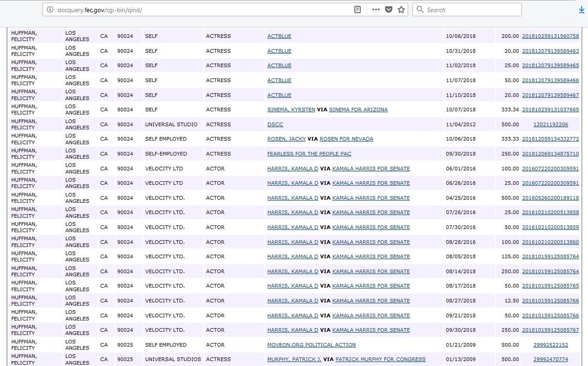Select the date 11/04/2012
This screenshot has width=588, height=366.
coord(461,124)
